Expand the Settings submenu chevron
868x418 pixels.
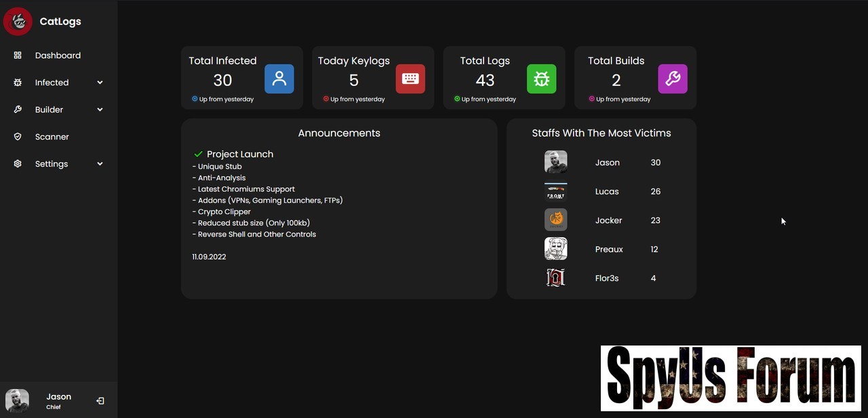click(x=100, y=164)
